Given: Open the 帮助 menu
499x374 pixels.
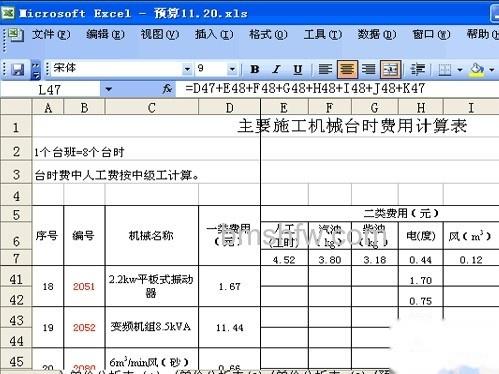Looking at the screenshot, I should point(482,34).
